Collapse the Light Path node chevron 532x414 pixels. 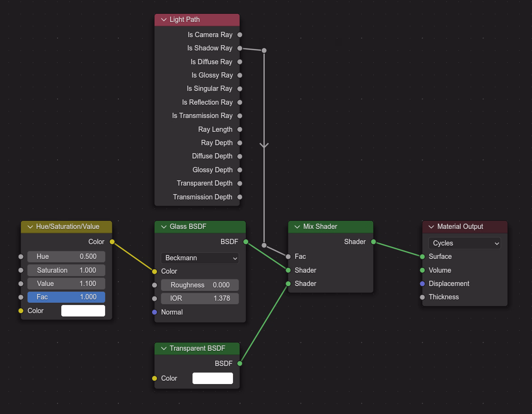tap(164, 20)
